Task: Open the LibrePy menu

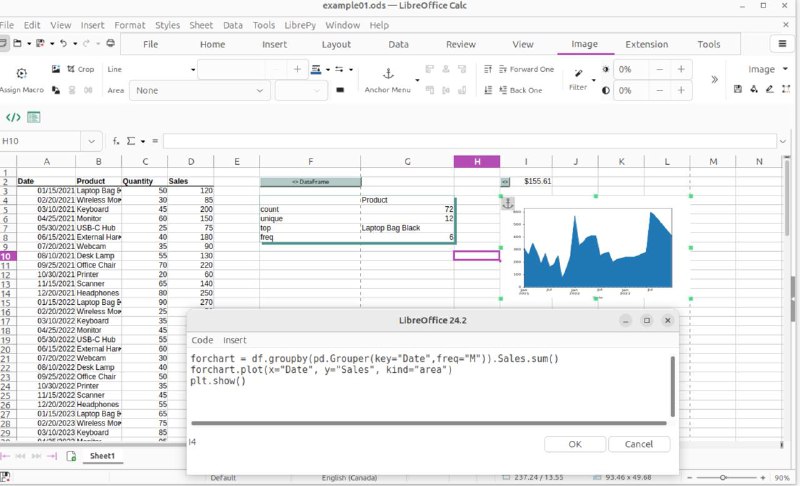Action: coord(300,25)
